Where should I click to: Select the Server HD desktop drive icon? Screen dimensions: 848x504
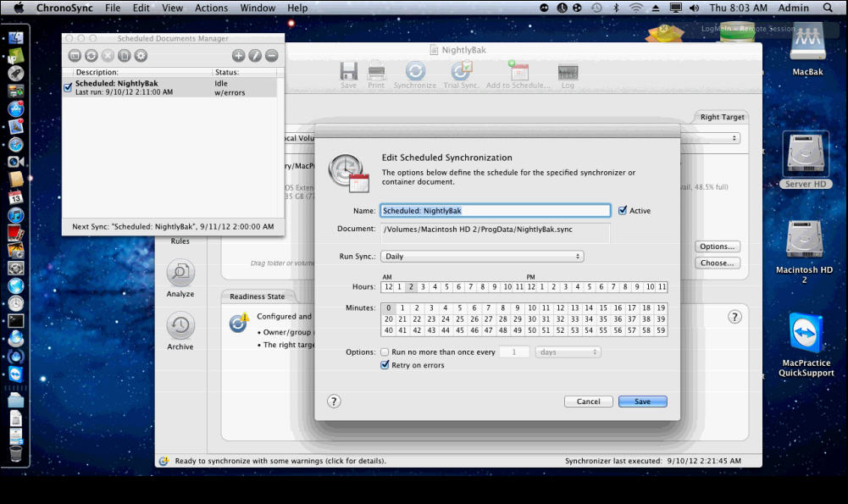(x=806, y=155)
